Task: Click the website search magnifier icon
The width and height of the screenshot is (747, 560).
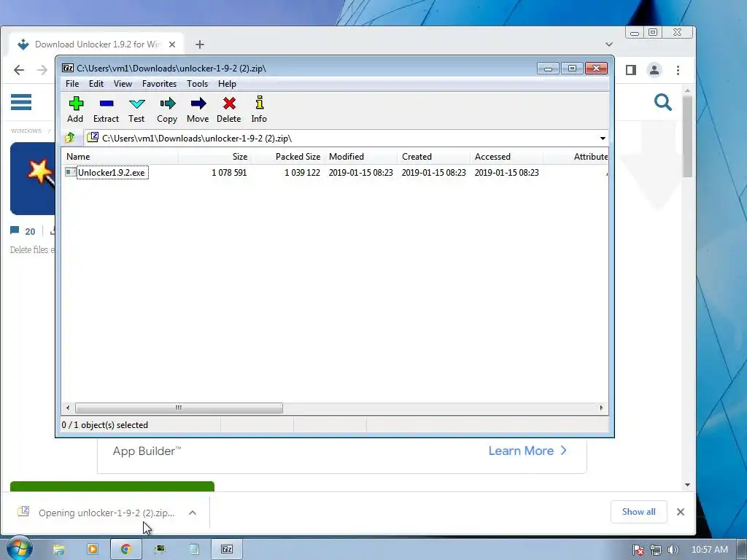Action: click(662, 102)
